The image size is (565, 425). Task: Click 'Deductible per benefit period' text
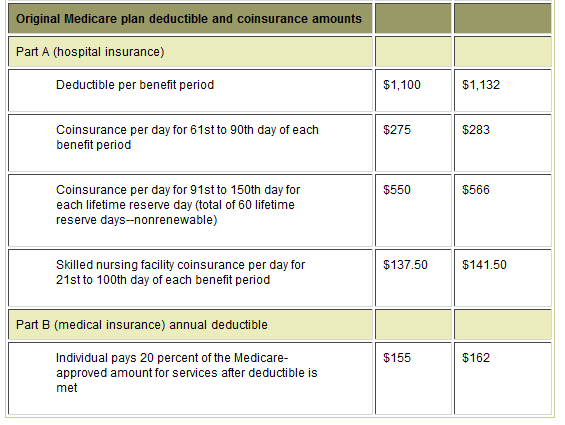coord(135,85)
